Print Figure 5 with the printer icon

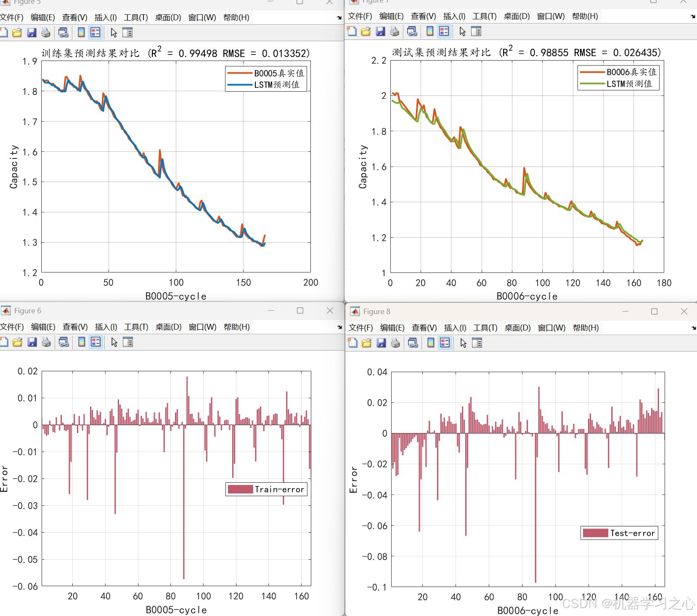(45, 33)
